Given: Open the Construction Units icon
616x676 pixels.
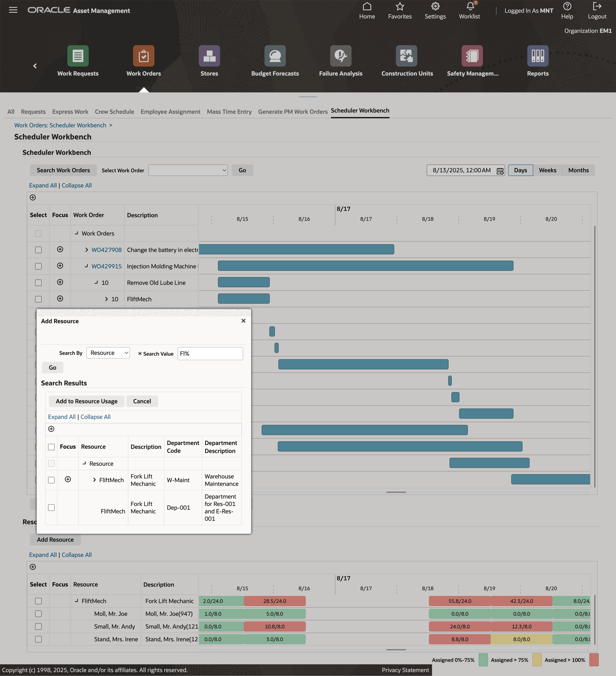Looking at the screenshot, I should [406, 56].
